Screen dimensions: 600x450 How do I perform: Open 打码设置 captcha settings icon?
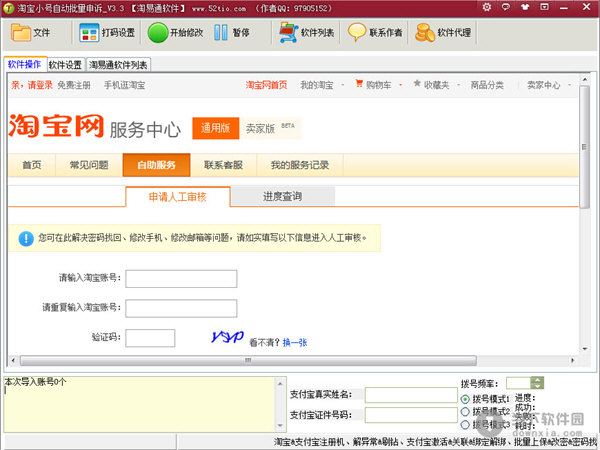click(89, 33)
